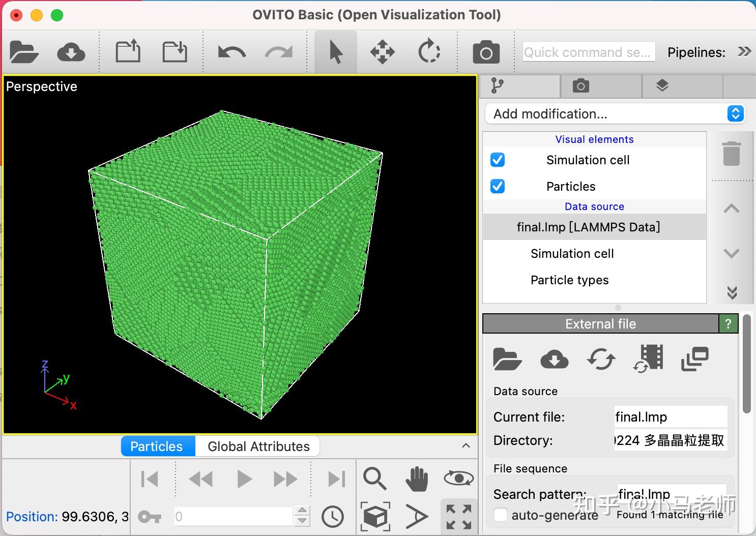Click the Render active viewport camera icon
756x536 pixels.
tap(486, 52)
